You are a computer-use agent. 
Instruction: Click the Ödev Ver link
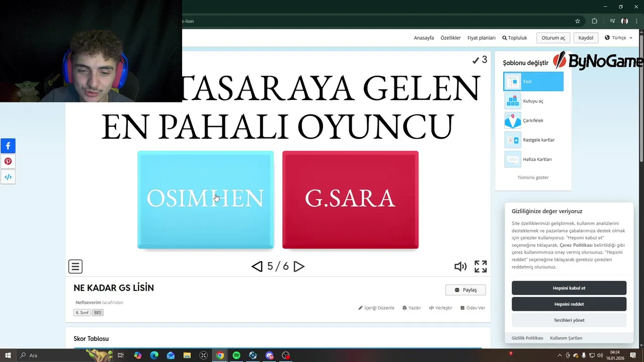(472, 308)
